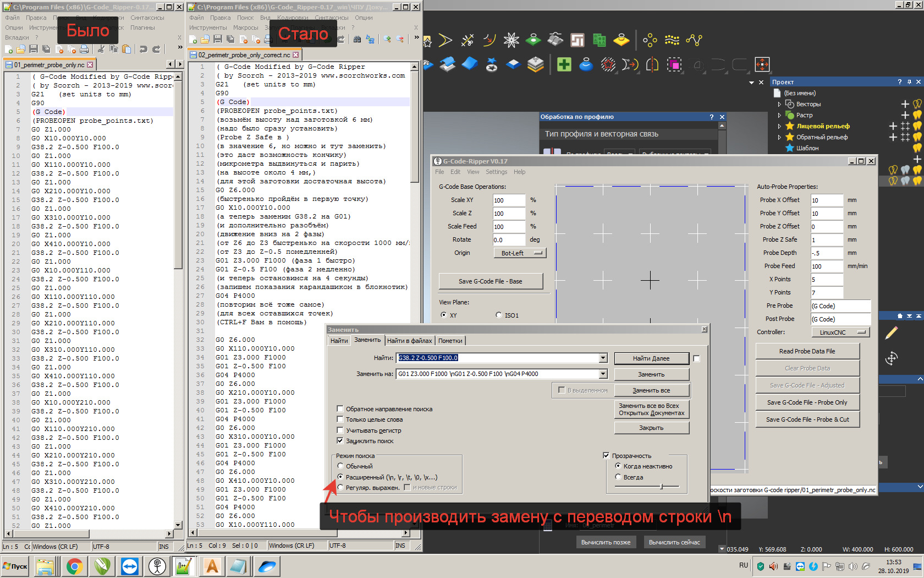
Task: Expand the Лицевой рельеф tree node
Action: click(779, 126)
